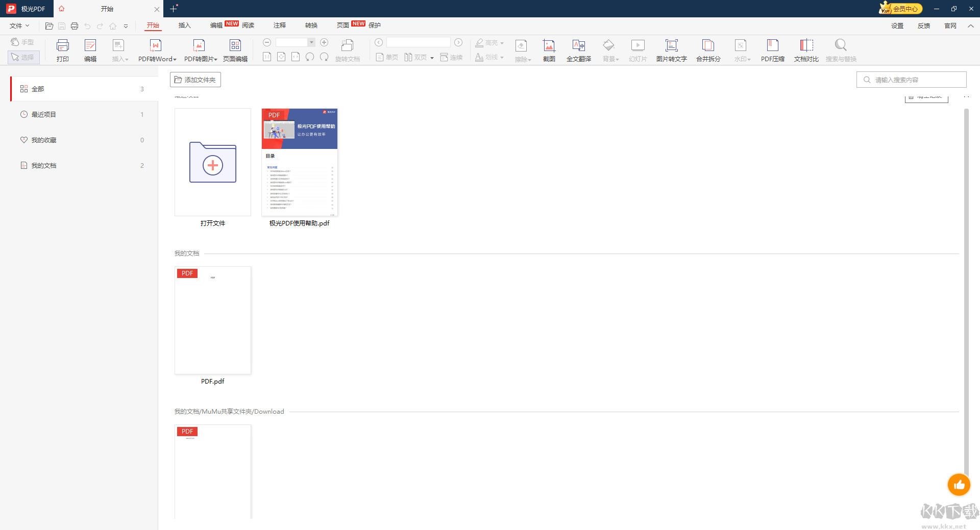Switch to 双页 double page view

point(415,57)
